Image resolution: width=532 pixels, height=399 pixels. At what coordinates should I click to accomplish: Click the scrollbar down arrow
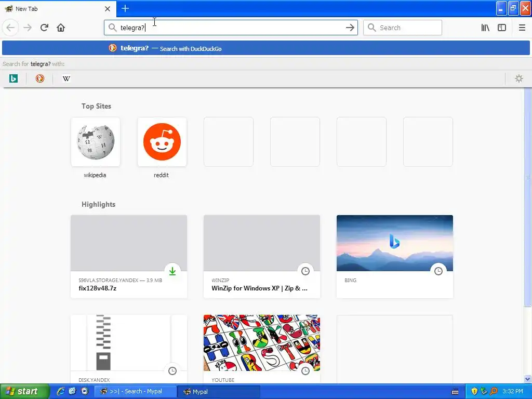pyautogui.click(x=528, y=379)
